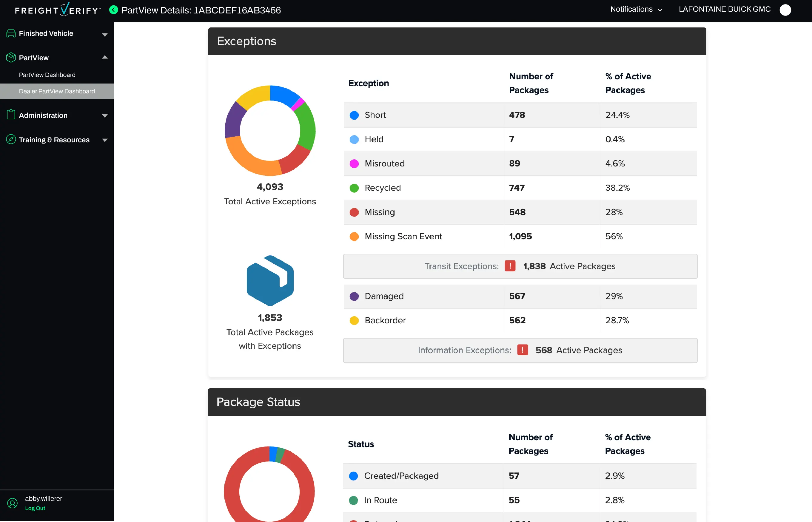Click the blue Short color dot

tap(354, 115)
